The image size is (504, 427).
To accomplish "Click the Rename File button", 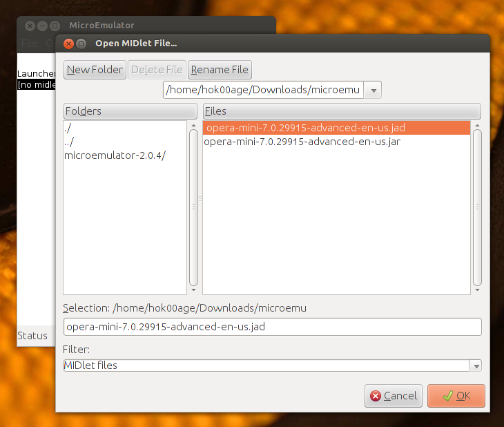I will (x=220, y=70).
